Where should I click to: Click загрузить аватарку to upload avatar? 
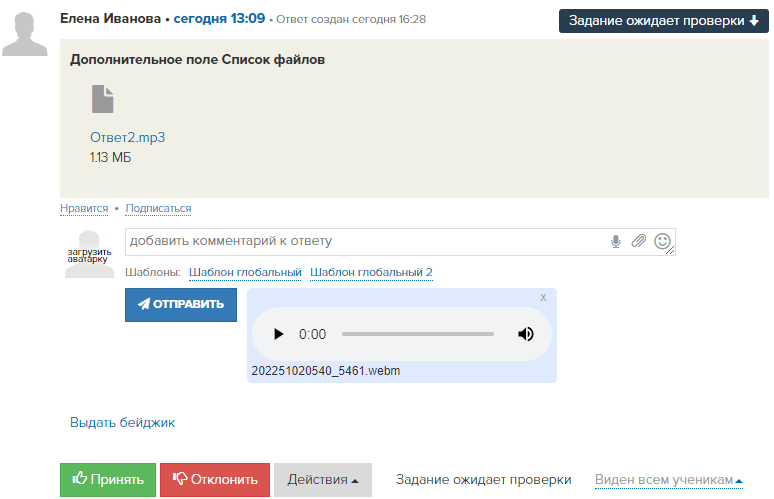tap(89, 255)
